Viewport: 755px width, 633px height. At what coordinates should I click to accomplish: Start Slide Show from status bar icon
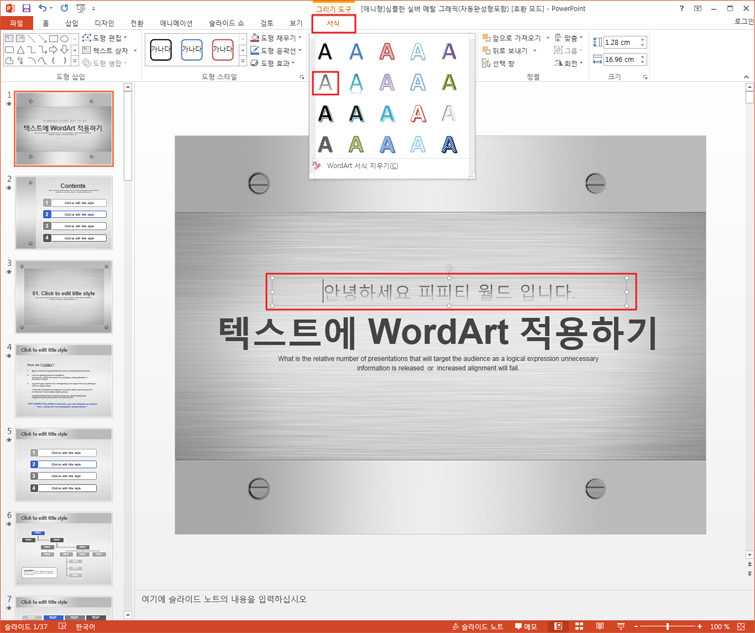point(621,626)
